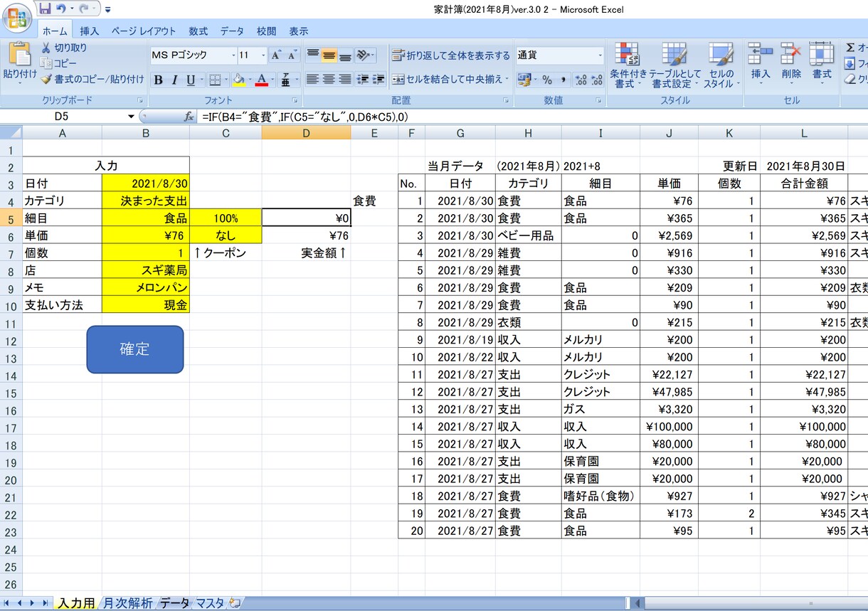Open the マスタ worksheet tab
The width and height of the screenshot is (868, 611).
point(210,603)
